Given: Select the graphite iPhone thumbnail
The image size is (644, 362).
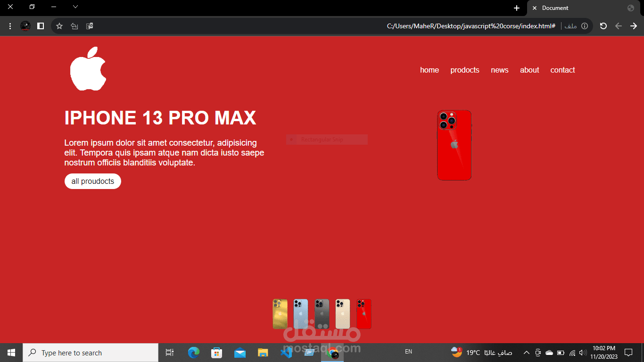Looking at the screenshot, I should point(322,314).
